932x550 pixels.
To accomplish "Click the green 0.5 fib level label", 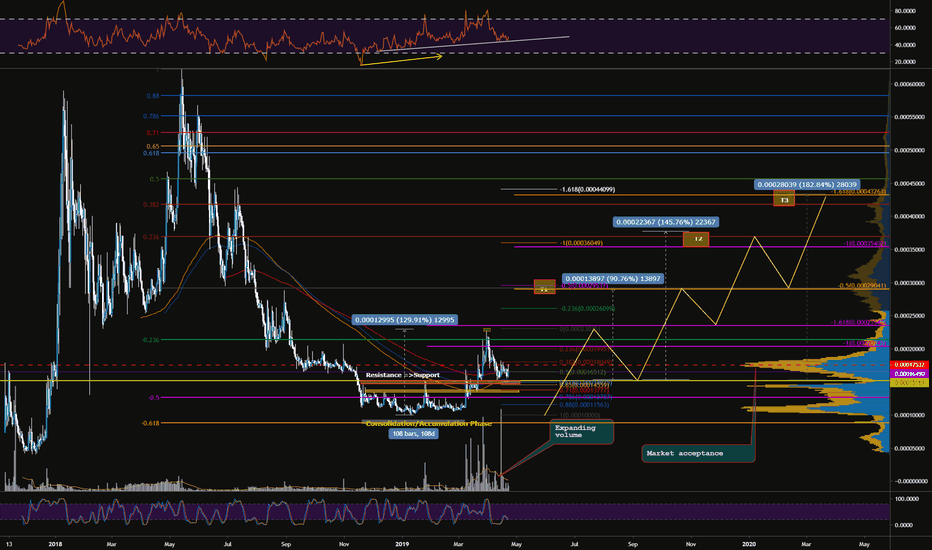I will click(155, 179).
